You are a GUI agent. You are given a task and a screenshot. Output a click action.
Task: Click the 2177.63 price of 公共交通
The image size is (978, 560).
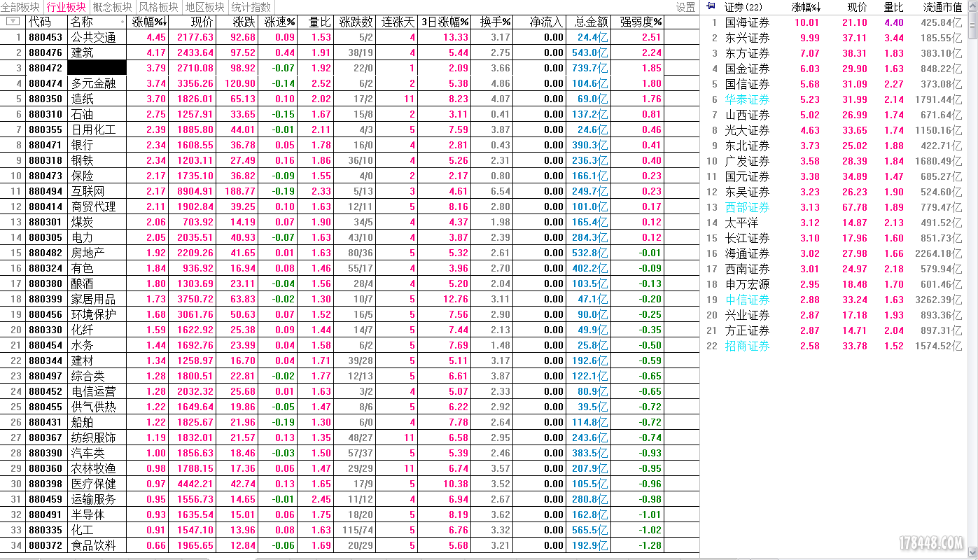196,37
